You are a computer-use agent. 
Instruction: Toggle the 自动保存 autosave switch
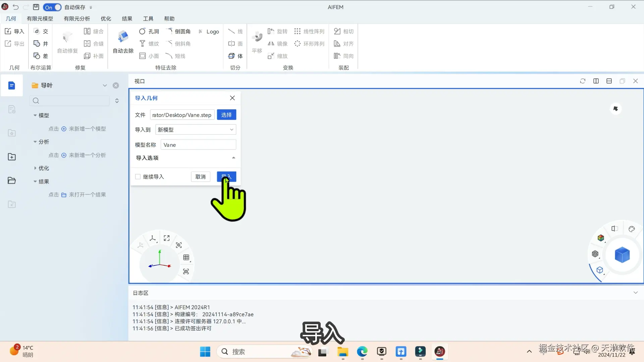[x=52, y=7]
